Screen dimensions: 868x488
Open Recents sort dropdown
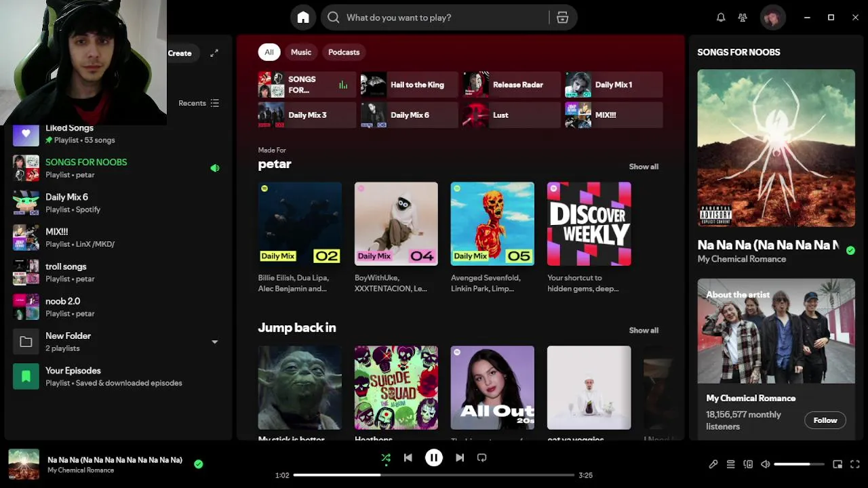pos(199,103)
